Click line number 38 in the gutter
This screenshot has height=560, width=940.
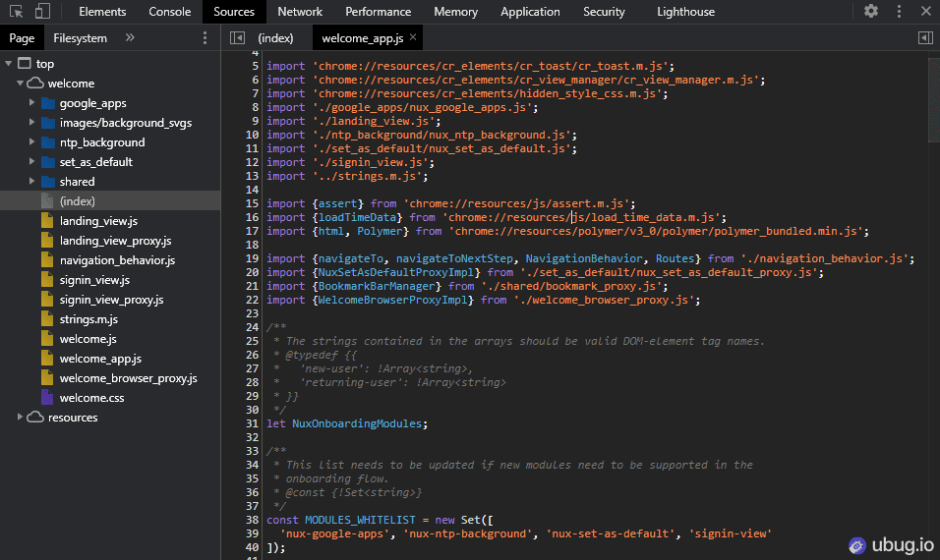[252, 520]
